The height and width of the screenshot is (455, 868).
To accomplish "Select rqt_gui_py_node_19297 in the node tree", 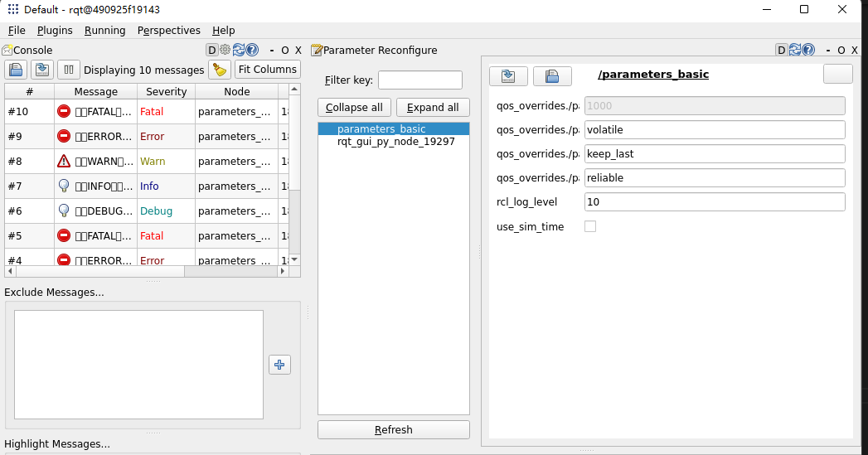I will pos(395,142).
